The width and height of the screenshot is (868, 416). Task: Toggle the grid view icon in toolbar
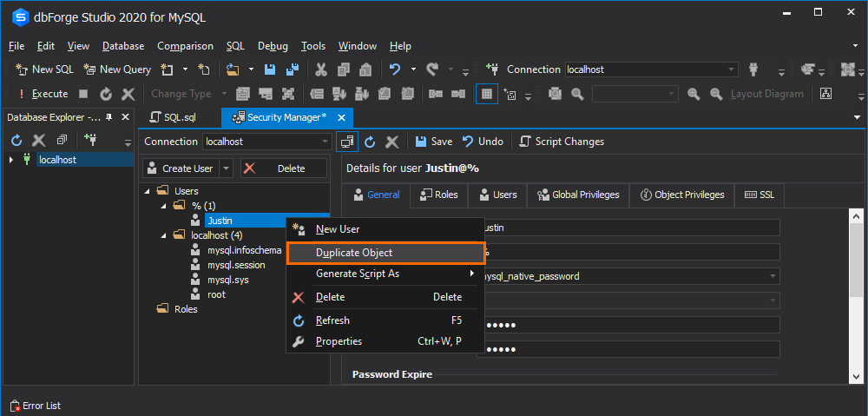pos(487,94)
